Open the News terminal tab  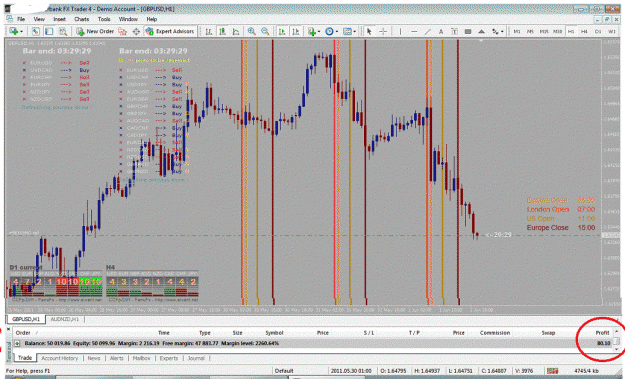point(94,358)
